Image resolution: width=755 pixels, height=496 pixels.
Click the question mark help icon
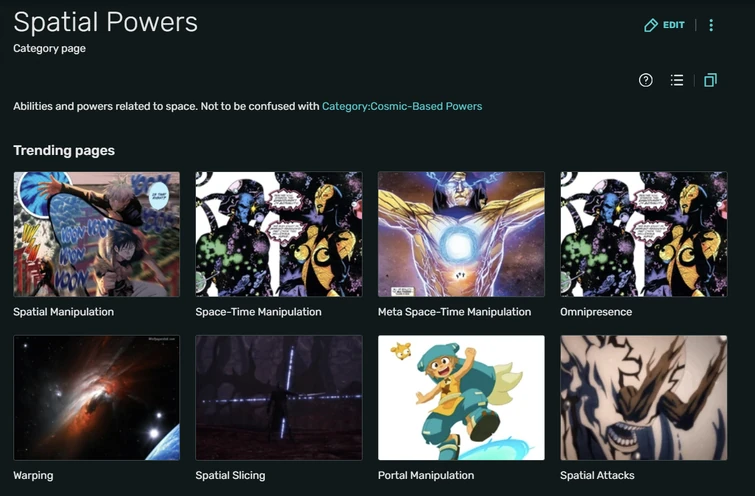(x=646, y=80)
